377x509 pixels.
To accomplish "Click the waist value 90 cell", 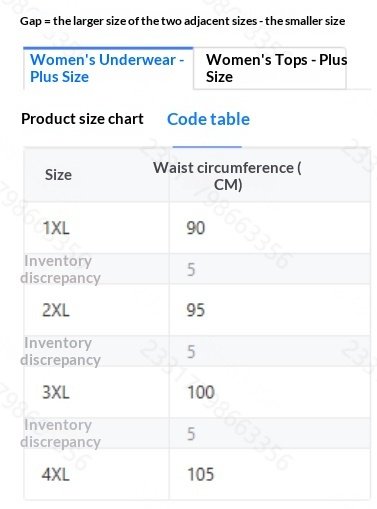I will [270, 228].
